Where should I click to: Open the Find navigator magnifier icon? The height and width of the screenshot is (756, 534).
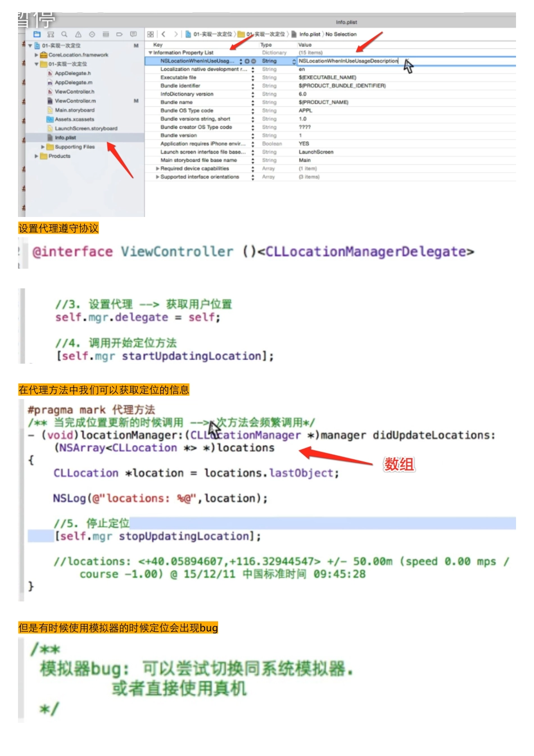tap(64, 34)
